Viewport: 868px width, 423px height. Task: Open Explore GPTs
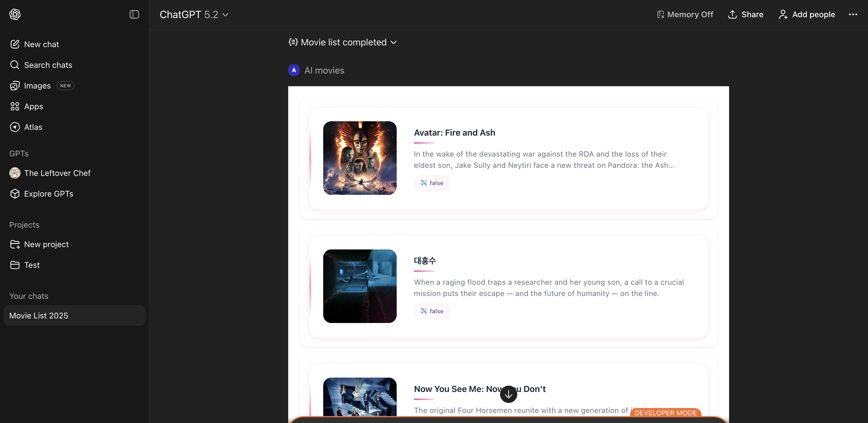pos(49,194)
